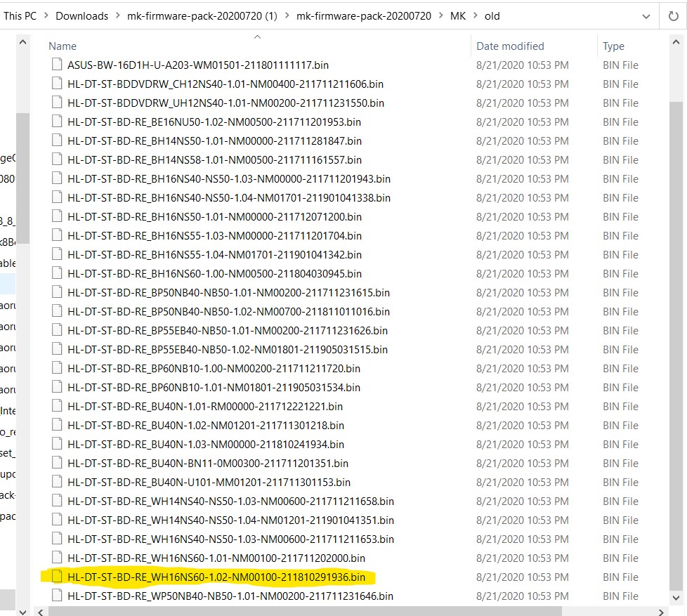Click icon of BH14NS58-1.01 file
The width and height of the screenshot is (687, 616).
(x=56, y=159)
